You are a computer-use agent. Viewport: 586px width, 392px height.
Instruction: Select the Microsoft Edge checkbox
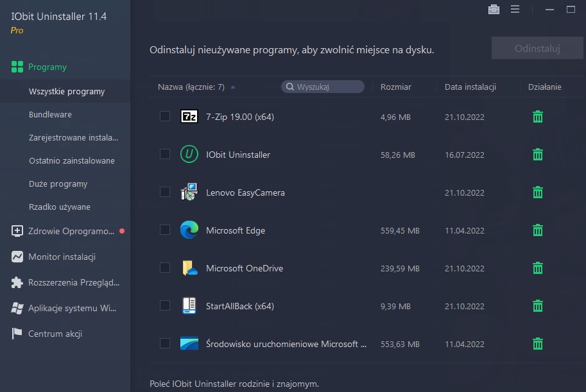click(x=165, y=230)
